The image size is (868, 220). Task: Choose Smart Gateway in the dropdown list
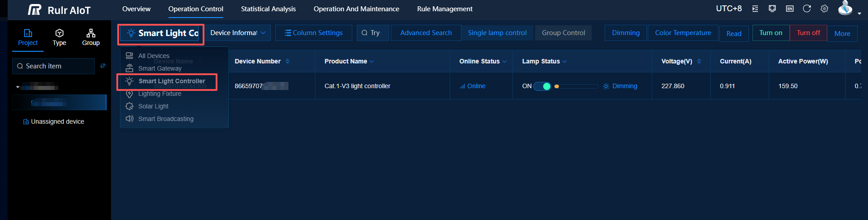coord(159,68)
